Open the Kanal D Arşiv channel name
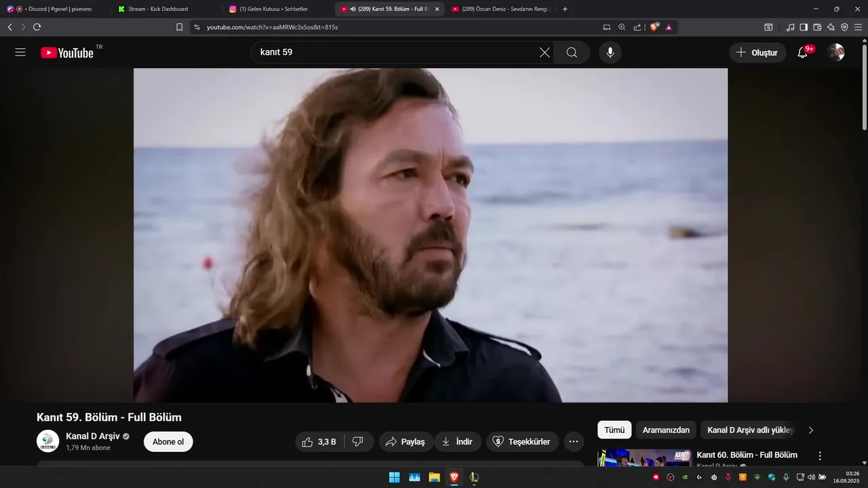This screenshot has width=868, height=488. click(x=92, y=436)
